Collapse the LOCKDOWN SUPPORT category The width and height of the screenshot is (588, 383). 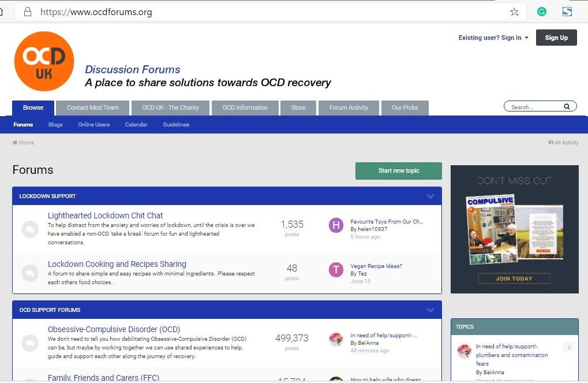tap(430, 196)
